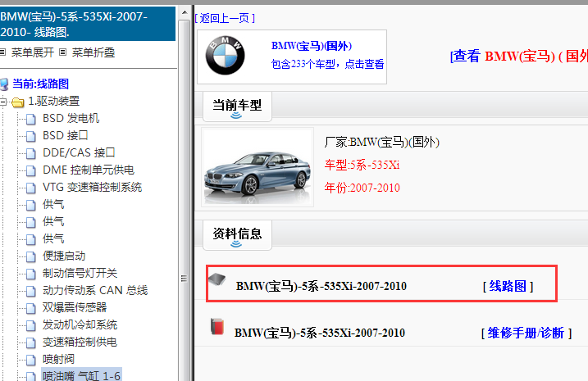Click the page icon beside 动力传动系 CAN 总线
The image size is (588, 381).
click(31, 291)
